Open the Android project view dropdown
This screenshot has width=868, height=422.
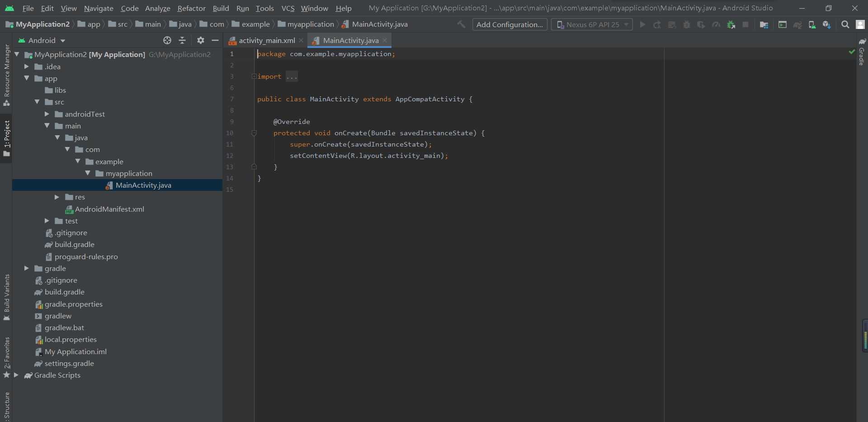tap(42, 40)
